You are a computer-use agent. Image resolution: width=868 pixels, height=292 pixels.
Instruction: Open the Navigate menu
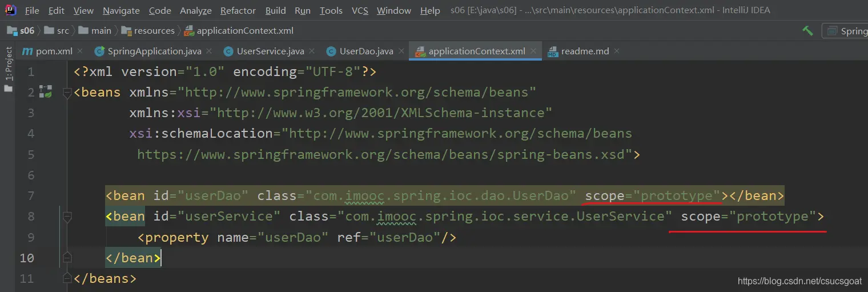121,10
